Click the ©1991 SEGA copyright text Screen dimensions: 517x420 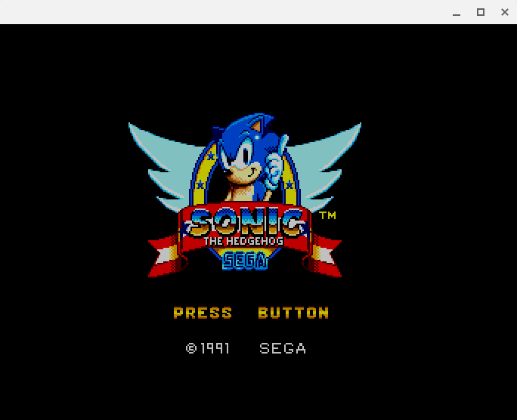coord(246,348)
